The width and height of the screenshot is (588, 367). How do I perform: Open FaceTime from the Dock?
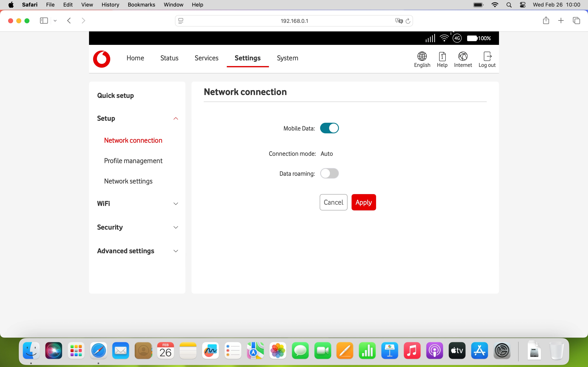[322, 350]
